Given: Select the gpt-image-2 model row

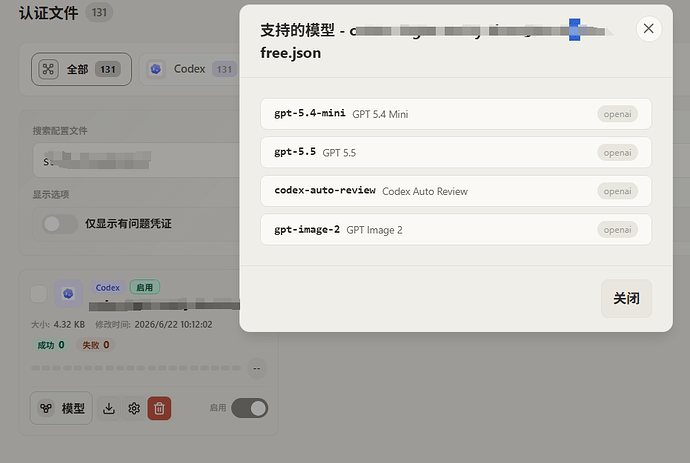Looking at the screenshot, I should click(456, 229).
